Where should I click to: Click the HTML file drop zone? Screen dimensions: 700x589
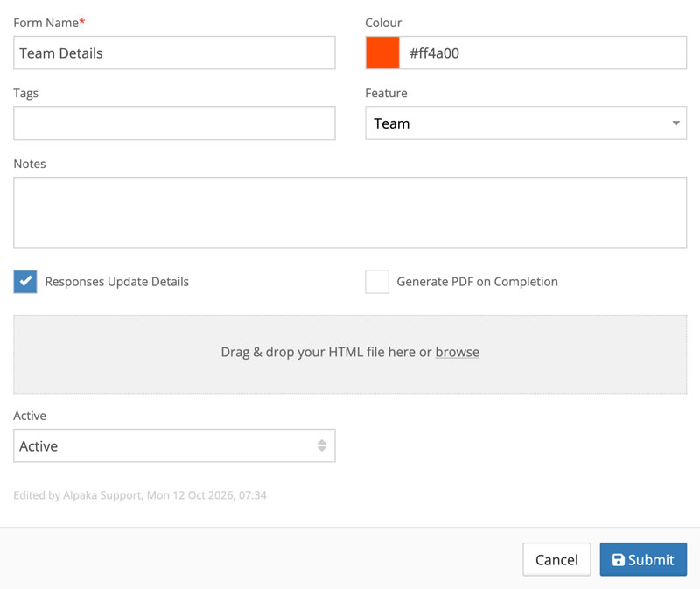(x=350, y=354)
